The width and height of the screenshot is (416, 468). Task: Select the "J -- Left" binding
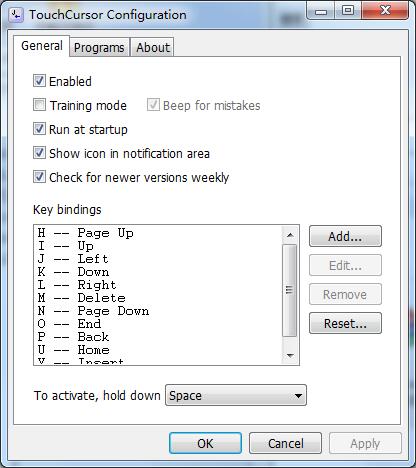pyautogui.click(x=157, y=259)
